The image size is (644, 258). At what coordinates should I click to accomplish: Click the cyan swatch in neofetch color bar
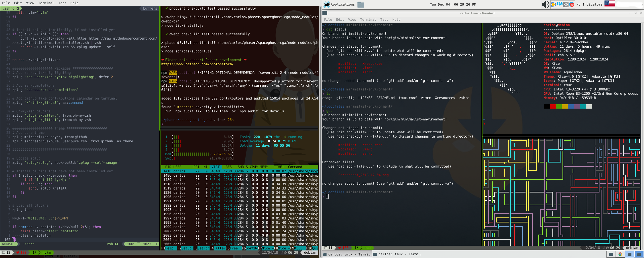[x=583, y=106]
